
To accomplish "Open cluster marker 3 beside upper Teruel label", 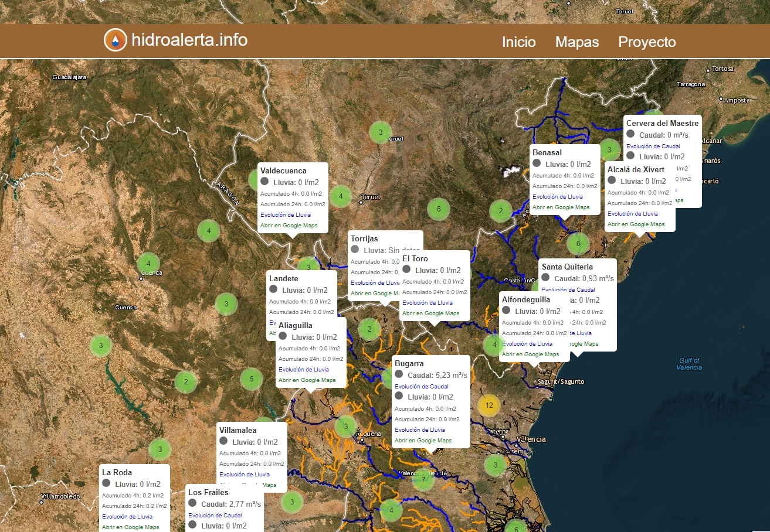I will point(381,132).
